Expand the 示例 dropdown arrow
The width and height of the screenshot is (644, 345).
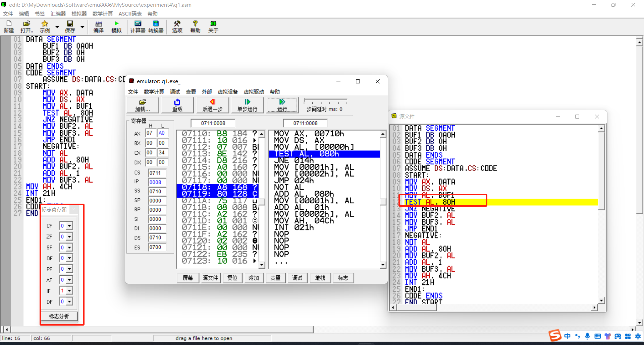click(x=57, y=27)
